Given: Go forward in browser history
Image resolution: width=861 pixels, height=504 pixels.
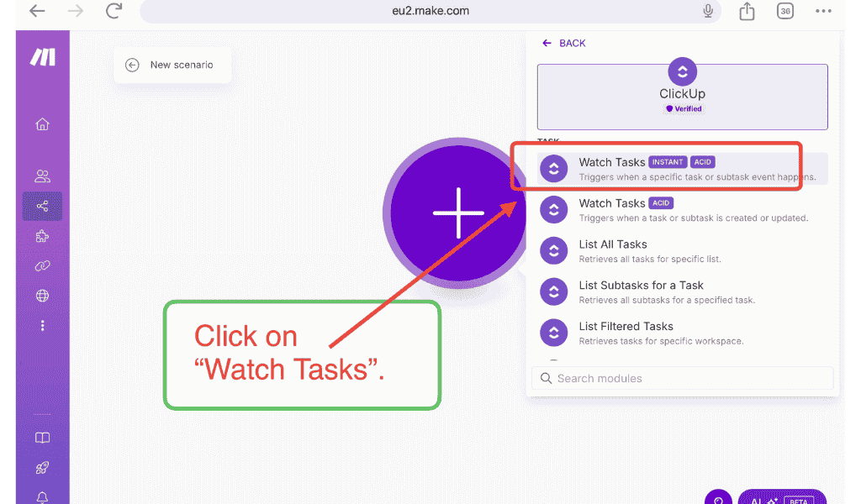Looking at the screenshot, I should point(76,10).
